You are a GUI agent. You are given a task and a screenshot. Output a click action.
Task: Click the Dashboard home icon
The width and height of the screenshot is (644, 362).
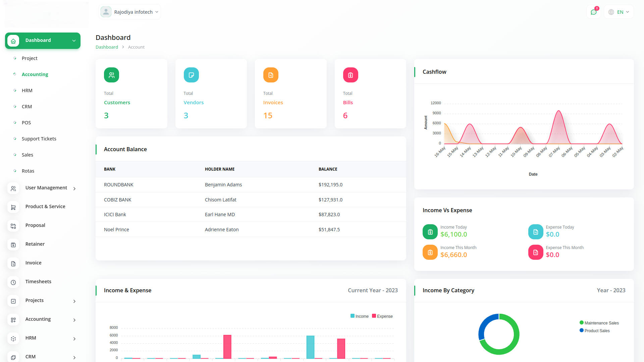coord(13,41)
